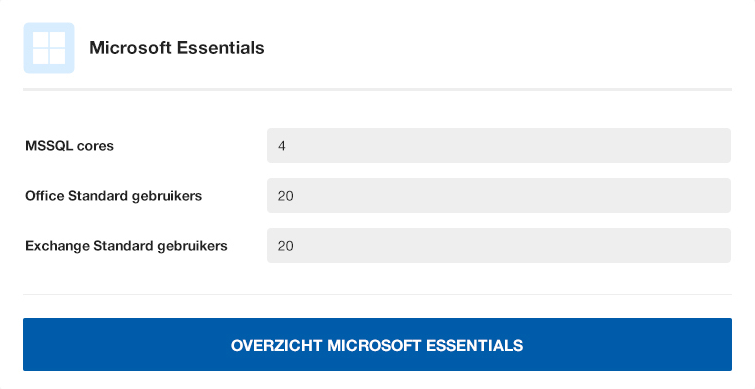Click the right end of Exchange Standard field
The width and height of the screenshot is (755, 389).
coord(720,246)
